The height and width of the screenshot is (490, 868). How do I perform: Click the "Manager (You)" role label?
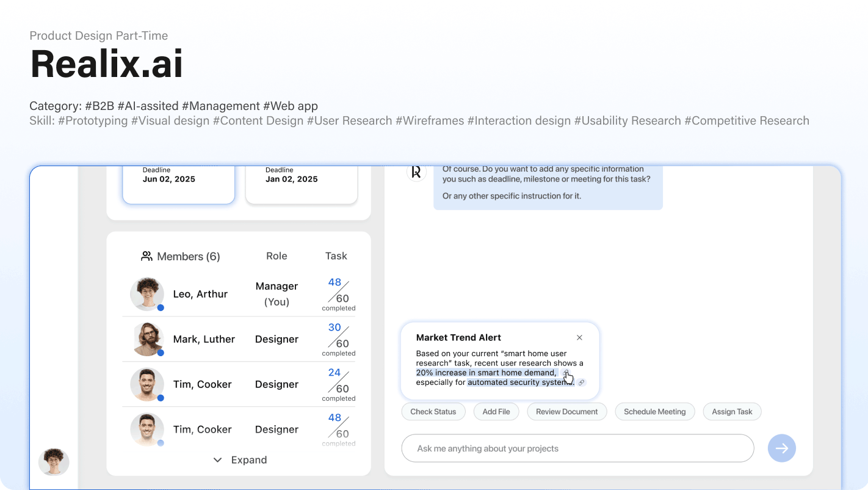[277, 294]
